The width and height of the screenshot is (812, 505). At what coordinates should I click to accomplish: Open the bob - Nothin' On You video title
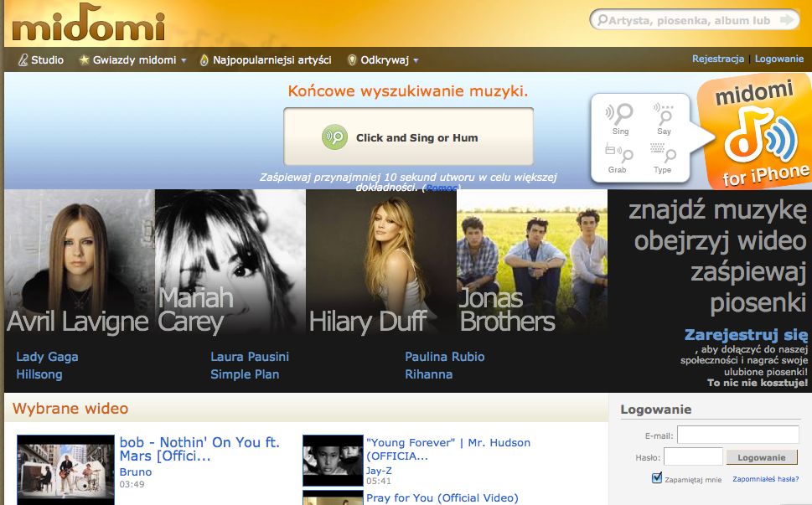click(x=199, y=449)
